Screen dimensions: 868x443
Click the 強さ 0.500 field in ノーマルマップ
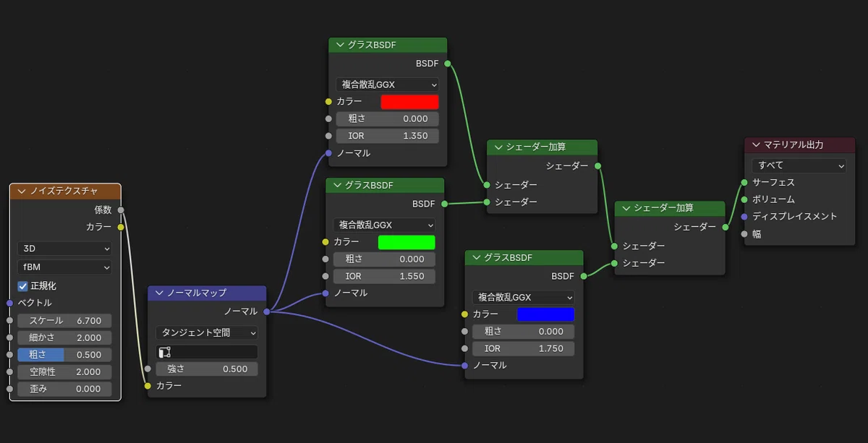[207, 369]
